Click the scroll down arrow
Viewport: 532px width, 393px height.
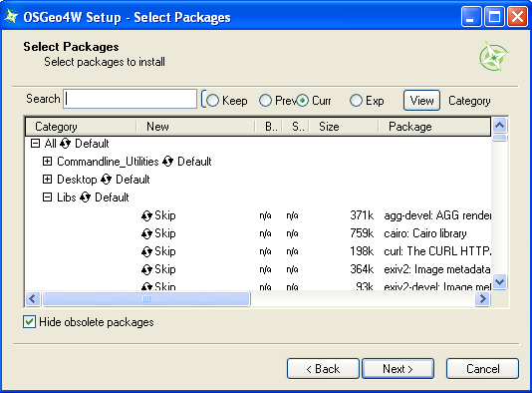tap(500, 281)
